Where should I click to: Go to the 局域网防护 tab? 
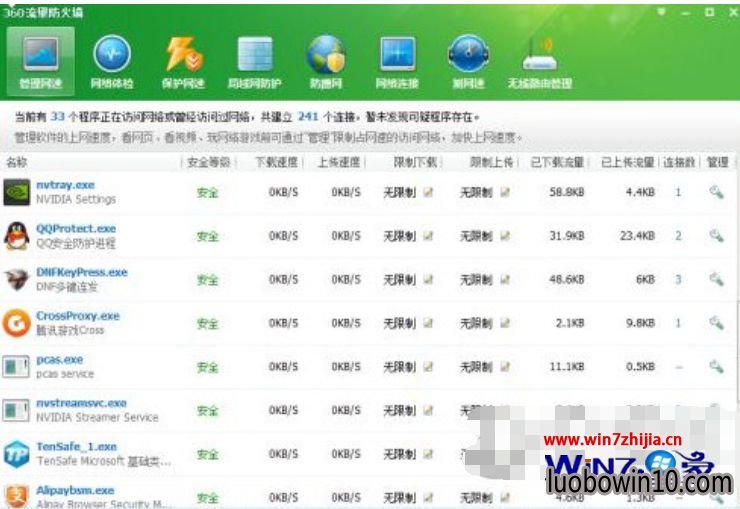coord(254,62)
